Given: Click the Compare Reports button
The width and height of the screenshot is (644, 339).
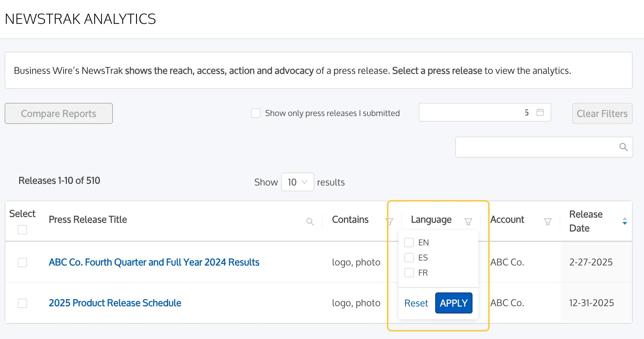Looking at the screenshot, I should (x=59, y=113).
